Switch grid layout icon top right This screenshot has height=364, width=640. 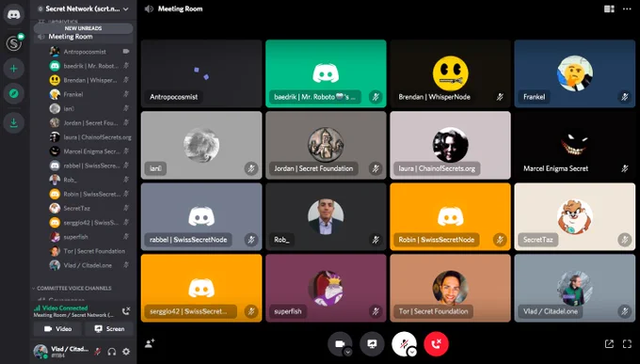pos(609,9)
